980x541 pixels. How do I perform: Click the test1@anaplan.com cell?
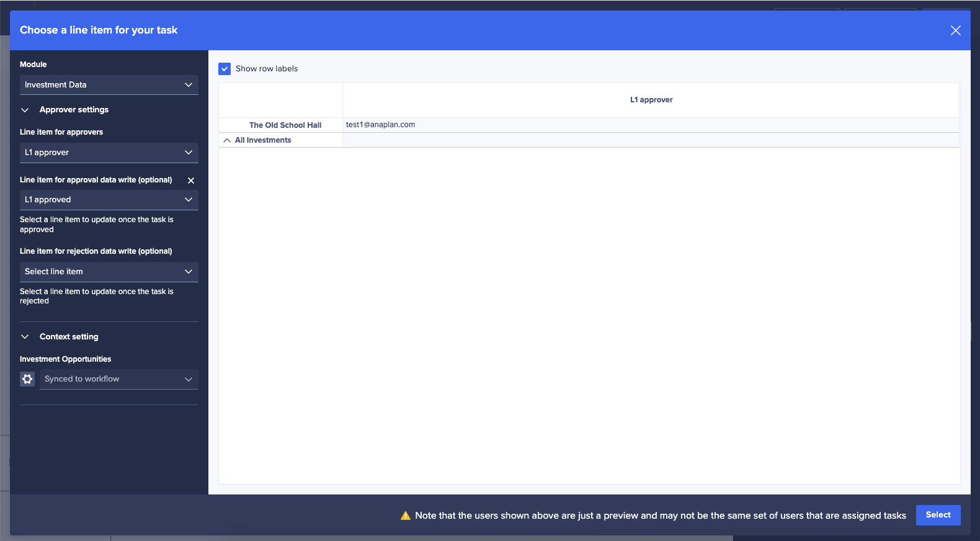[x=651, y=125]
